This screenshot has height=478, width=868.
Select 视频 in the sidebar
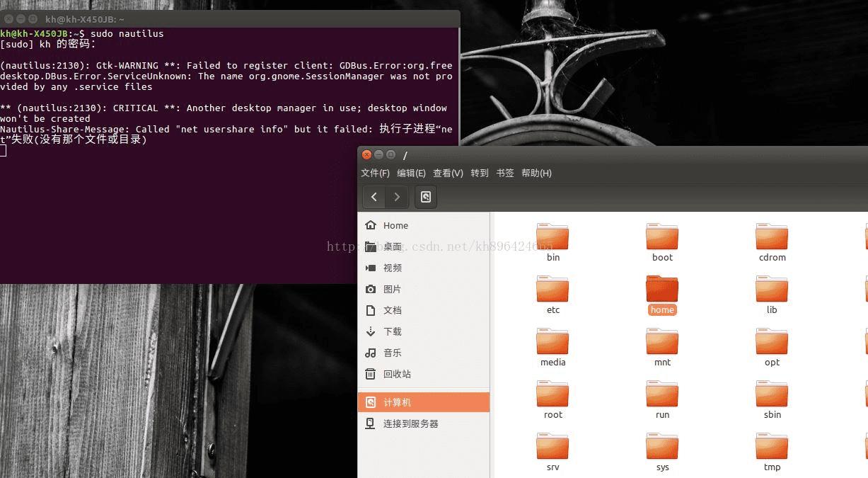pos(424,268)
